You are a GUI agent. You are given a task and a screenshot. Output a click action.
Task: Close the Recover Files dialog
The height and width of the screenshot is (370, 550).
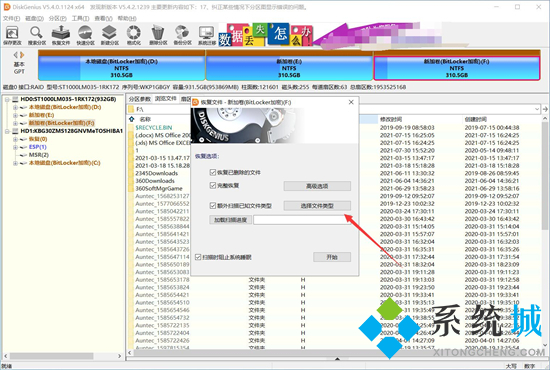tap(351, 102)
